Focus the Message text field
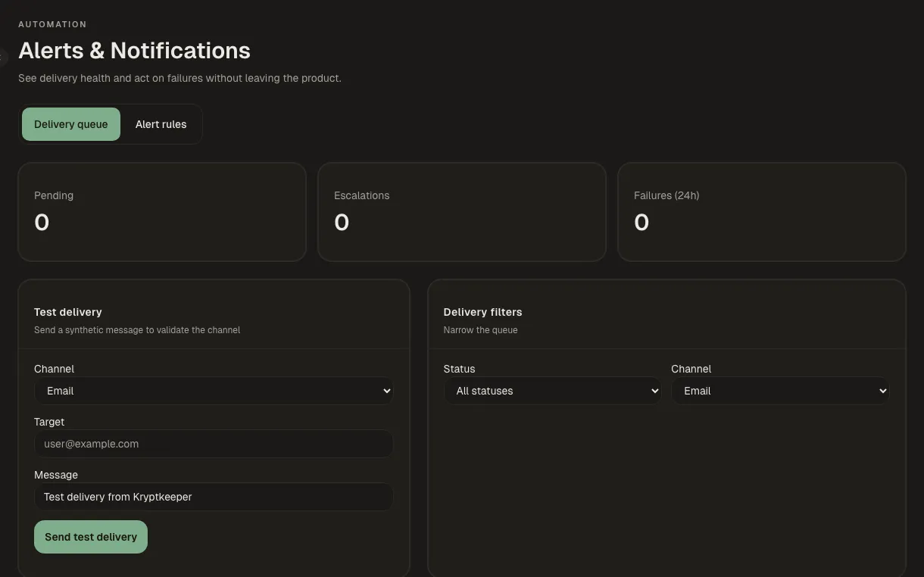The height and width of the screenshot is (577, 924). pyautogui.click(x=214, y=497)
